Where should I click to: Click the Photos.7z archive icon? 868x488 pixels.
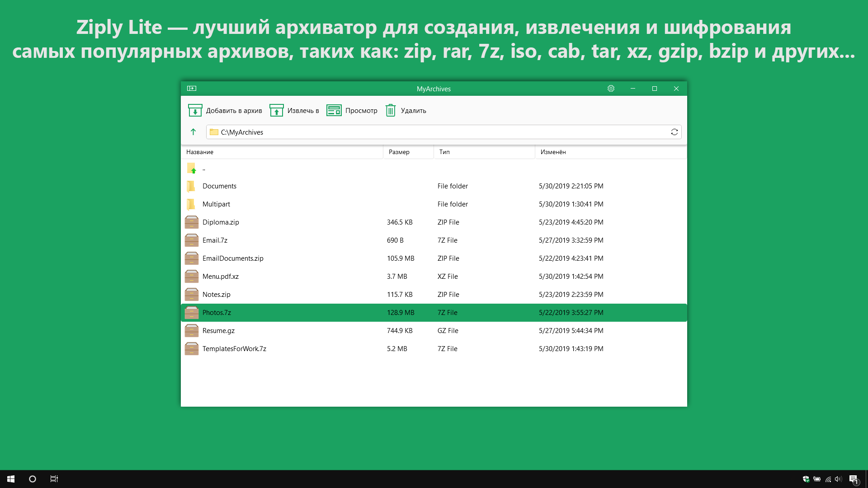point(192,313)
